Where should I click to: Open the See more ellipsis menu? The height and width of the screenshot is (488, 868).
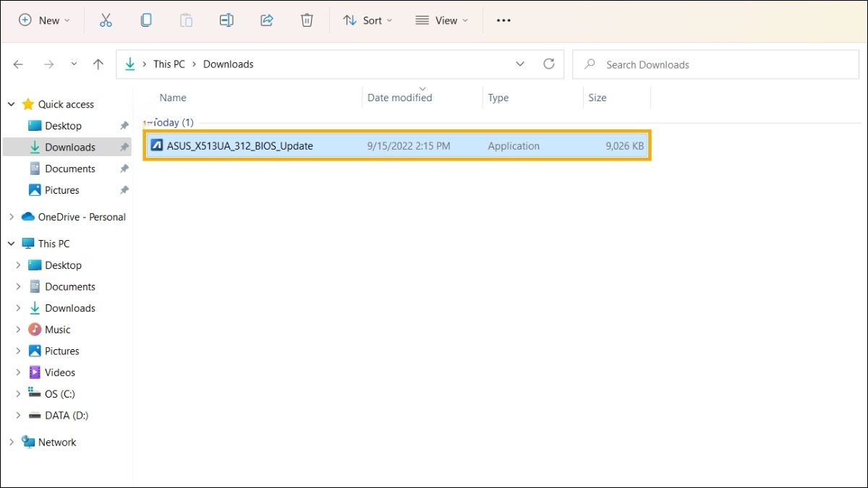click(x=503, y=20)
